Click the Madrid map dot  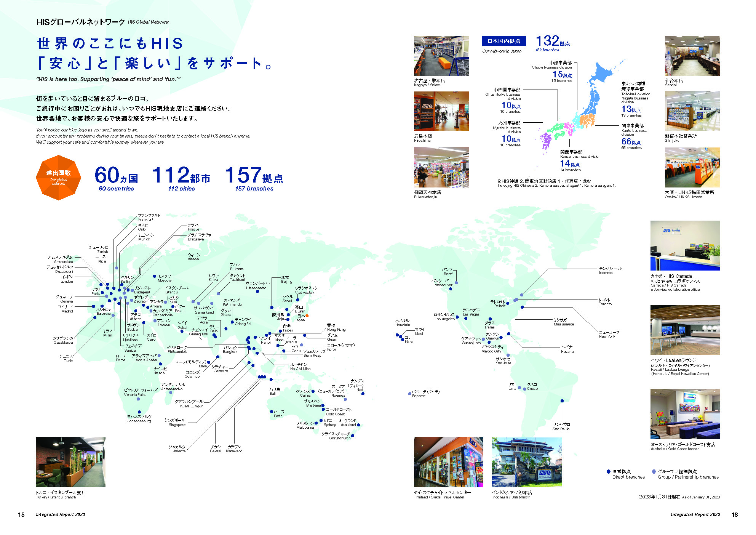94,306
